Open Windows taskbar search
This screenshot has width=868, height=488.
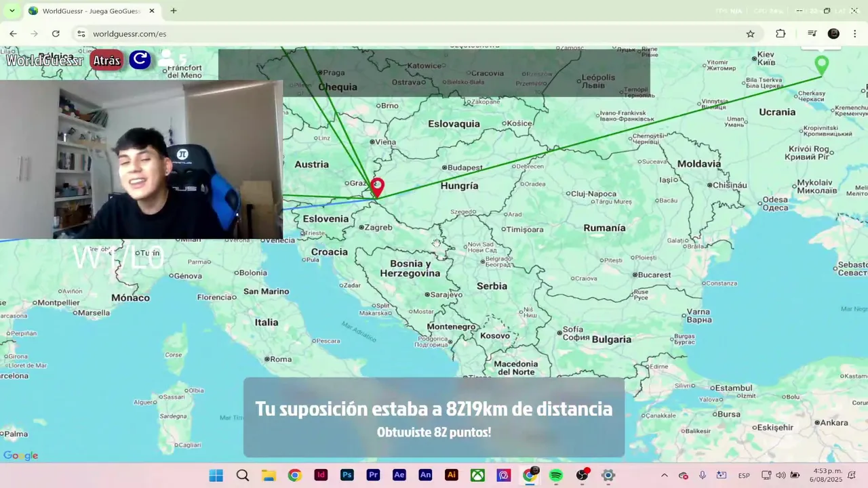pyautogui.click(x=242, y=475)
